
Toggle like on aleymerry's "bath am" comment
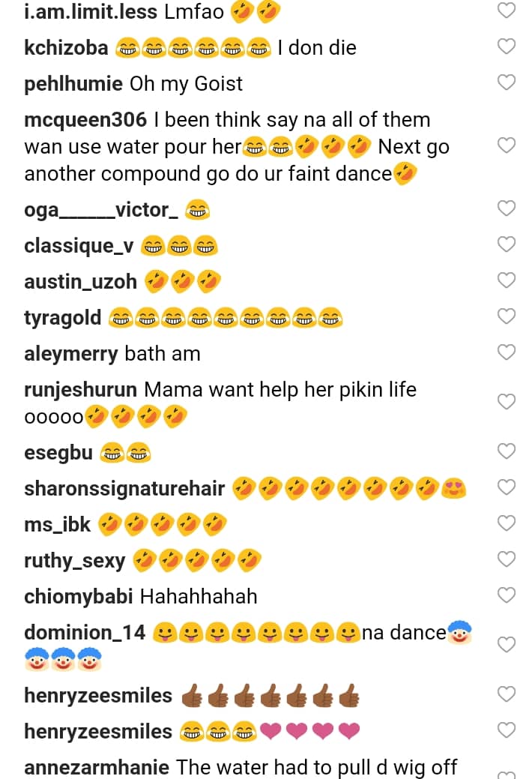pyautogui.click(x=507, y=352)
